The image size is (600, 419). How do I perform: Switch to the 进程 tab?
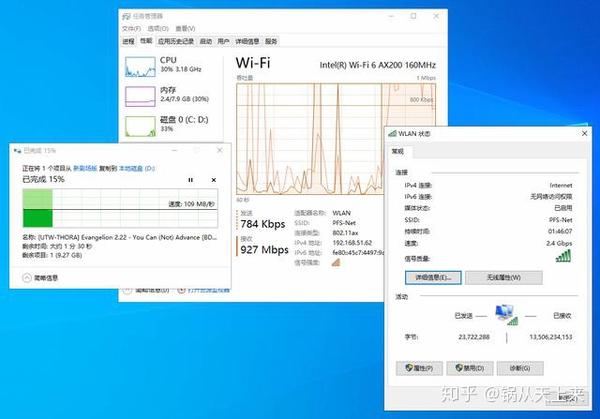tap(129, 41)
